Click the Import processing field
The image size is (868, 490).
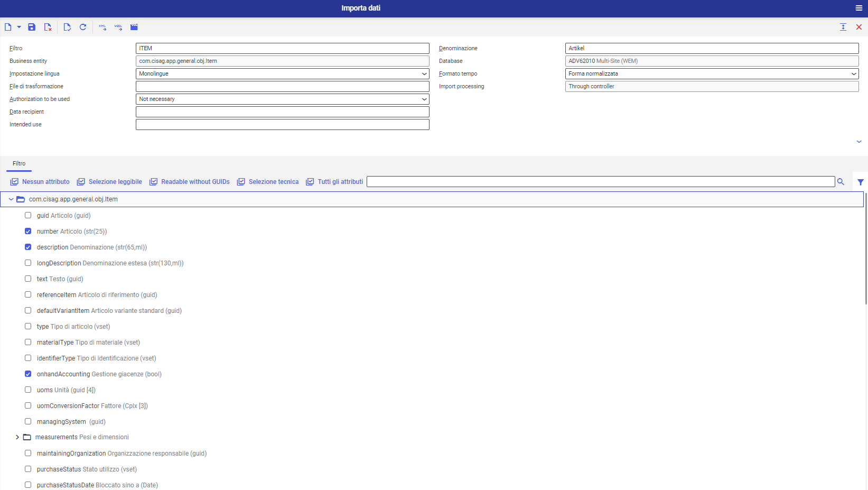(x=712, y=86)
